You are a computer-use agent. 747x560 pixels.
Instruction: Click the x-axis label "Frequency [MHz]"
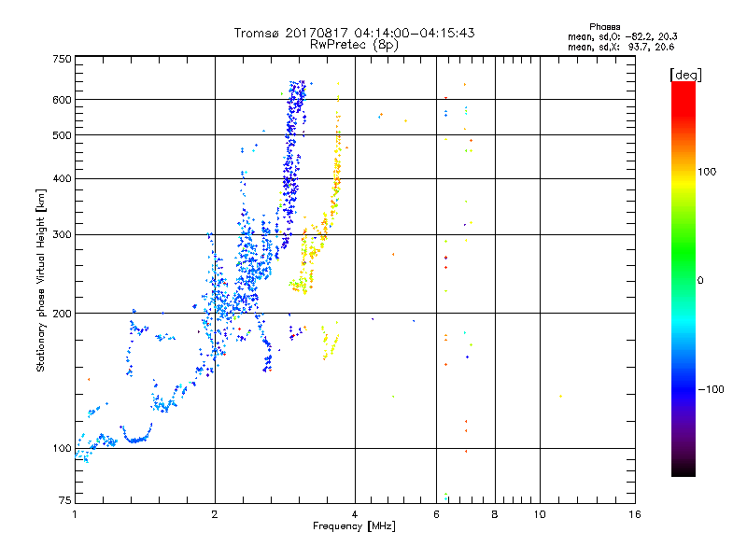(354, 526)
